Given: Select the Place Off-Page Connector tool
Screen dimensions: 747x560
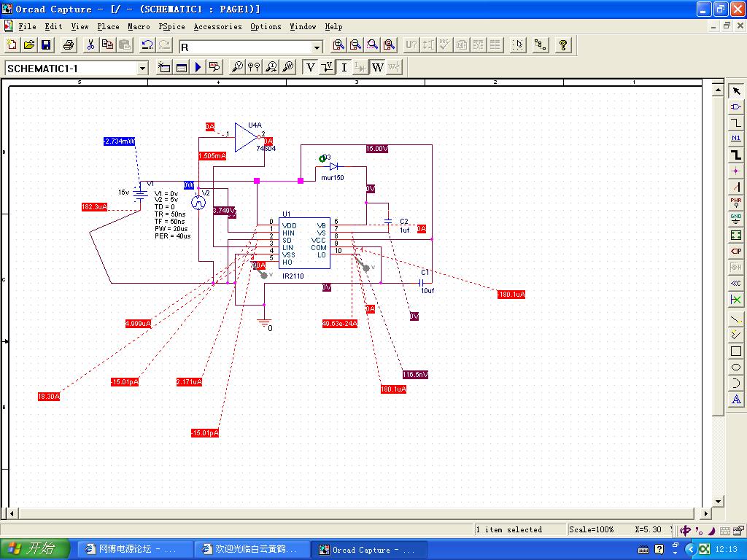Looking at the screenshot, I should point(736,284).
